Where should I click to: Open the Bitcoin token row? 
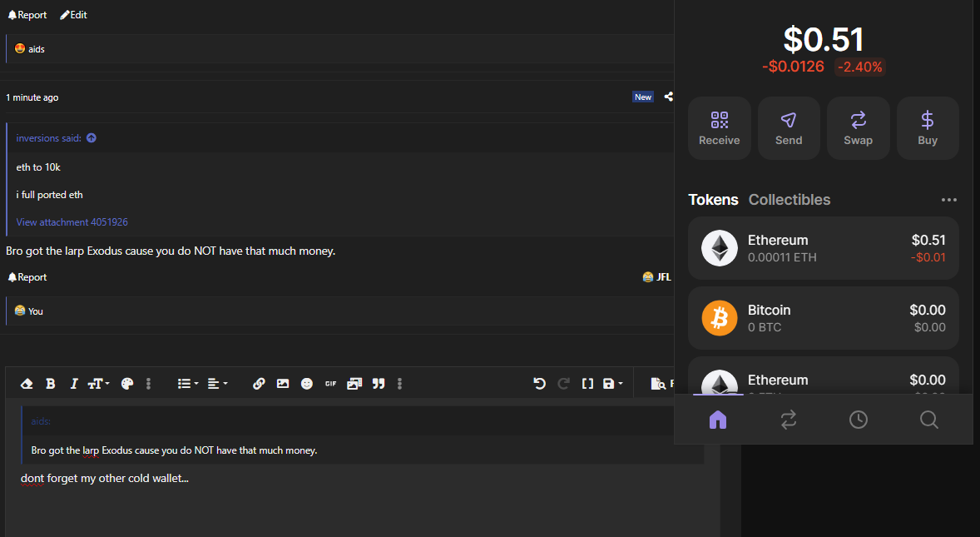click(x=824, y=318)
